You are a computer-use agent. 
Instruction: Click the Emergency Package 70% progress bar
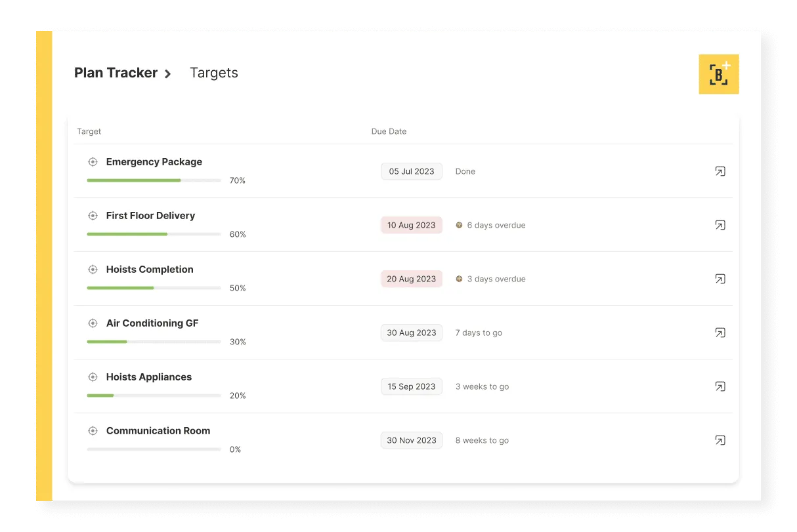(x=154, y=180)
